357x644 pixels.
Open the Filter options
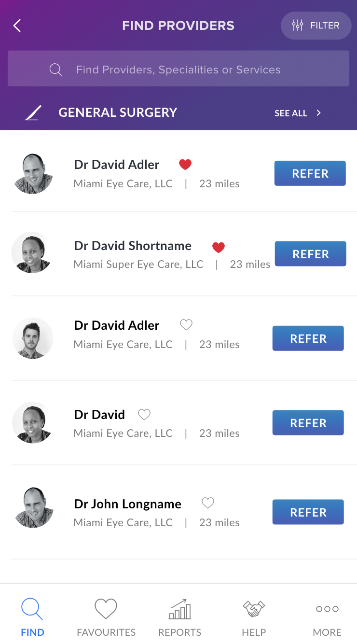(316, 26)
